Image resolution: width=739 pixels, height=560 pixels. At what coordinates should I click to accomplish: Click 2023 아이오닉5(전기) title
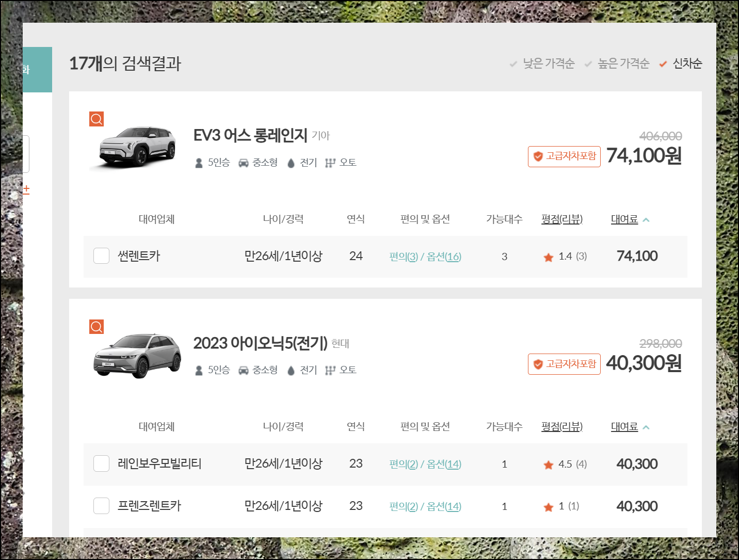(260, 343)
